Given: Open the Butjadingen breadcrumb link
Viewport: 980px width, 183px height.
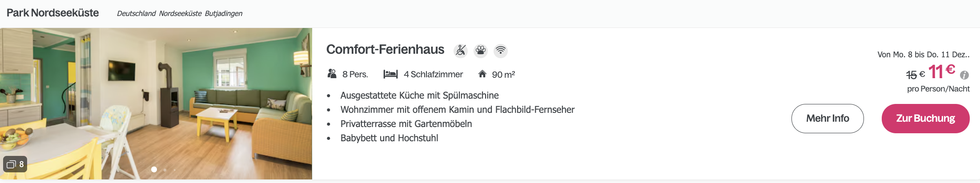Looking at the screenshot, I should point(223,13).
